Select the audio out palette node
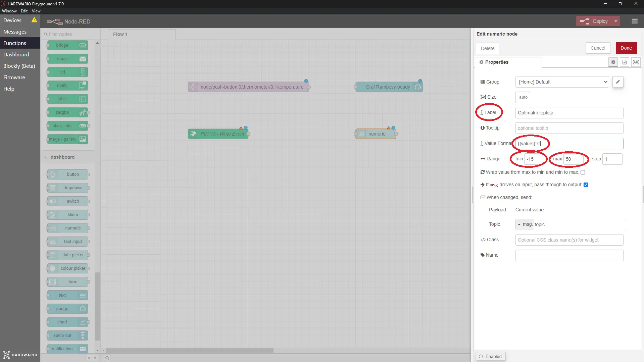The width and height of the screenshot is (644, 362). point(68,335)
